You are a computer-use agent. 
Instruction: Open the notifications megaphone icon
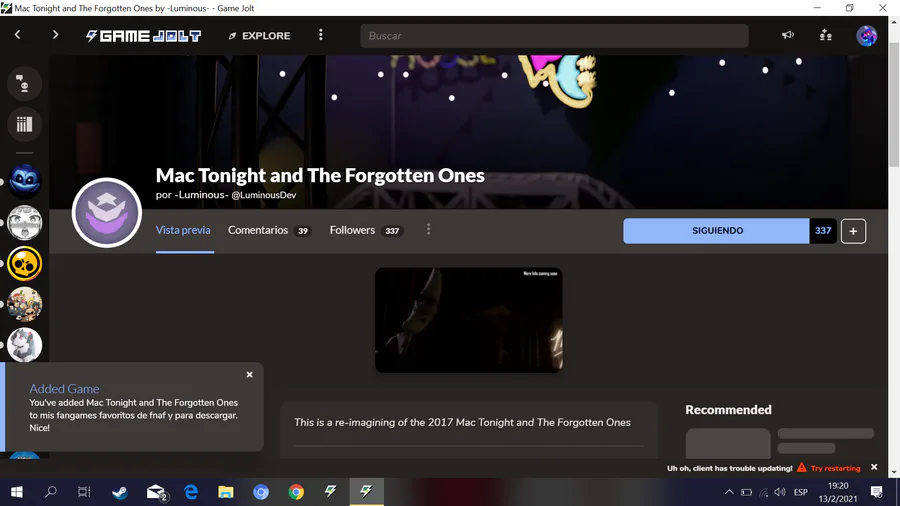(788, 35)
